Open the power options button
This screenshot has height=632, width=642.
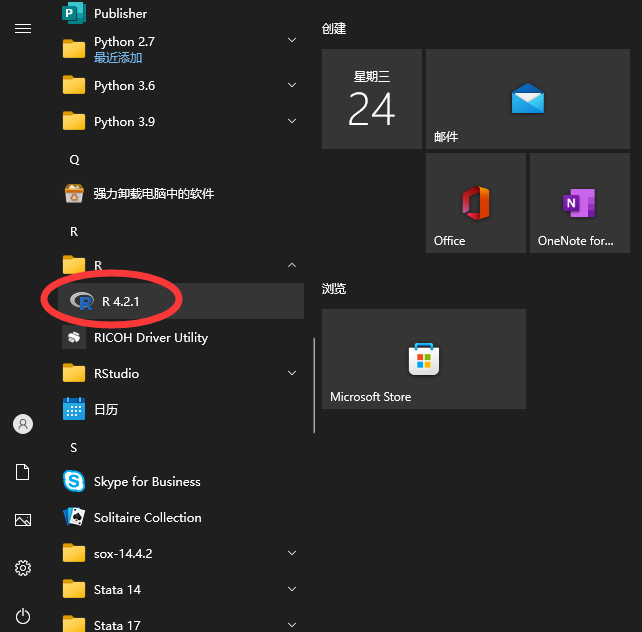click(23, 616)
